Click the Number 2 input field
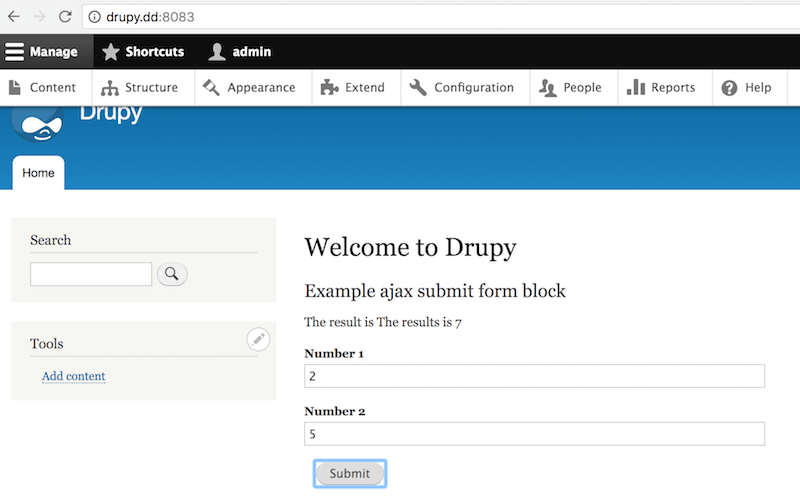The image size is (800, 498). [534, 434]
